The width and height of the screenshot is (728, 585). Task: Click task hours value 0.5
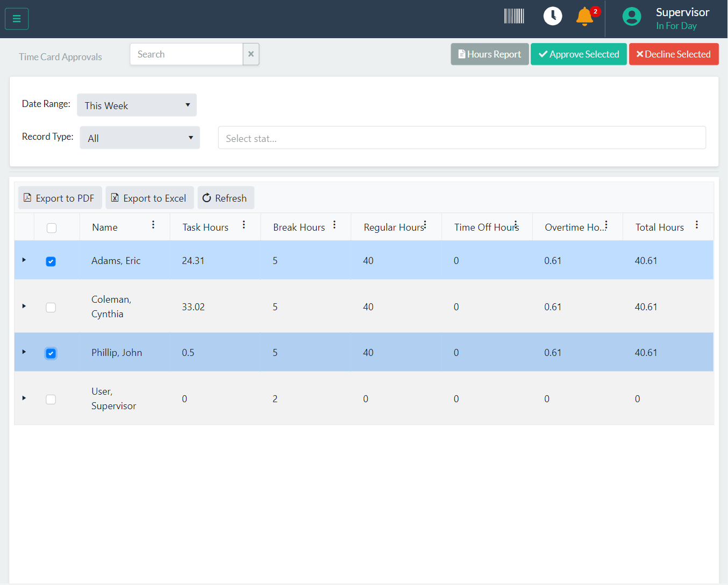click(x=188, y=353)
